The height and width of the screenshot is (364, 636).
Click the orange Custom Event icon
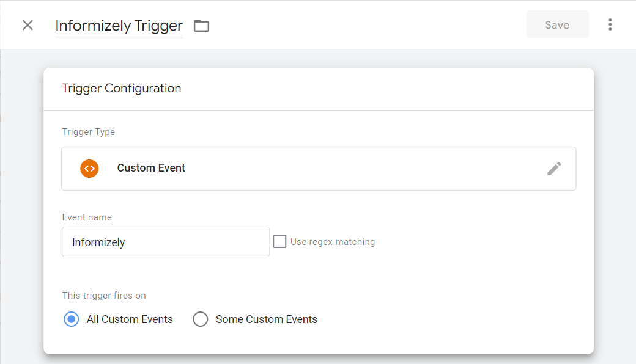tap(89, 169)
